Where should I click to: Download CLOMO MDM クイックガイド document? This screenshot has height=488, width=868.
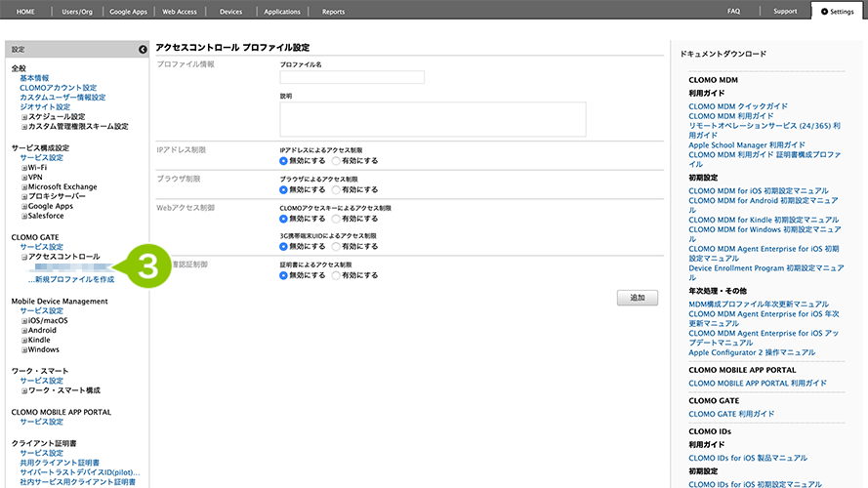pos(738,106)
